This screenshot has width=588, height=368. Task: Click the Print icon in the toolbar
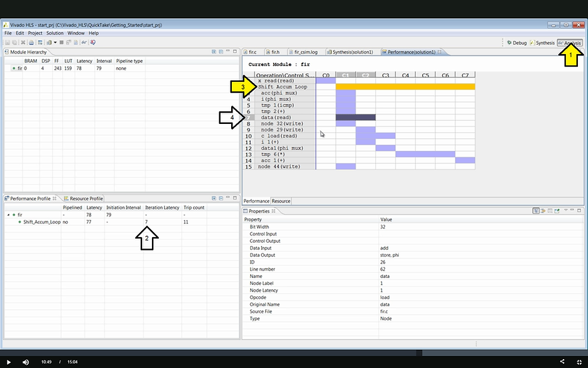[x=31, y=42]
